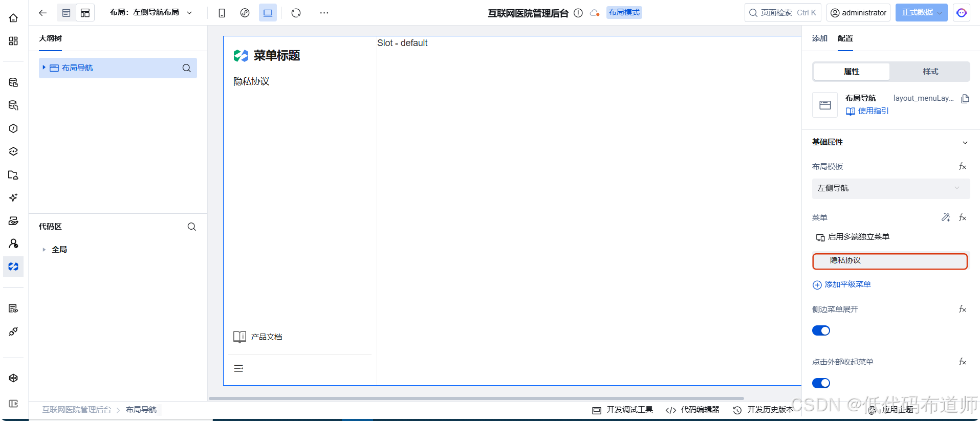This screenshot has width=980, height=421.
Task: Click fx icon for 点击外部收起菜单
Action: [962, 362]
